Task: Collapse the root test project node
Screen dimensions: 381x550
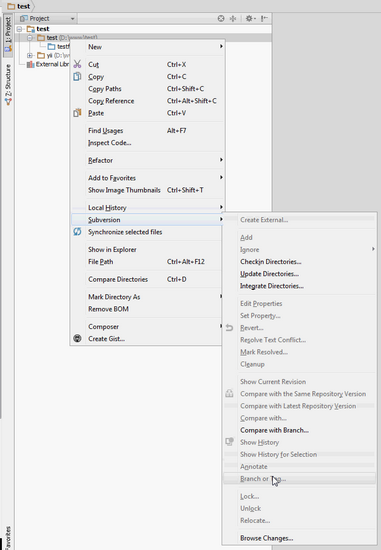Action: [x=20, y=29]
